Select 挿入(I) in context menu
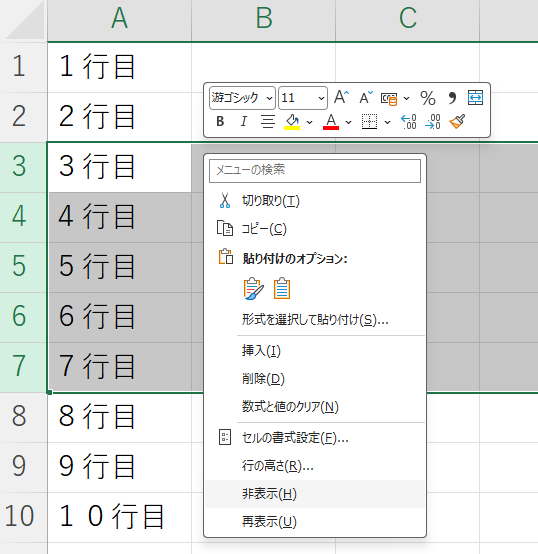This screenshot has width=538, height=554. [x=315, y=351]
